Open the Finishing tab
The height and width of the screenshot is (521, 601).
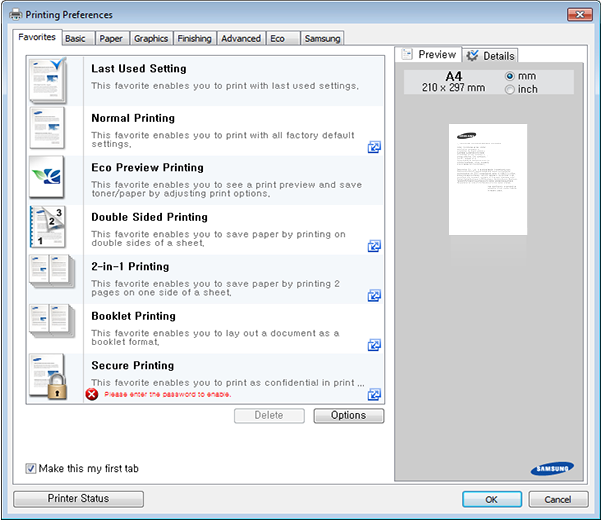pyautogui.click(x=194, y=39)
